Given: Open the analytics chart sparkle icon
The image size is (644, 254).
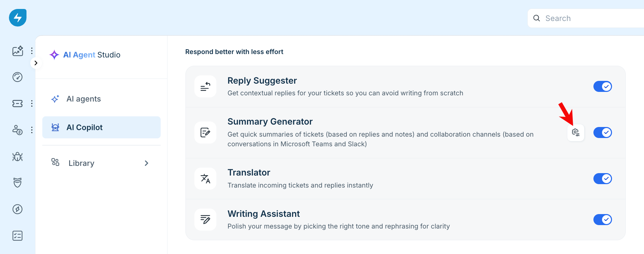Looking at the screenshot, I should 18,51.
